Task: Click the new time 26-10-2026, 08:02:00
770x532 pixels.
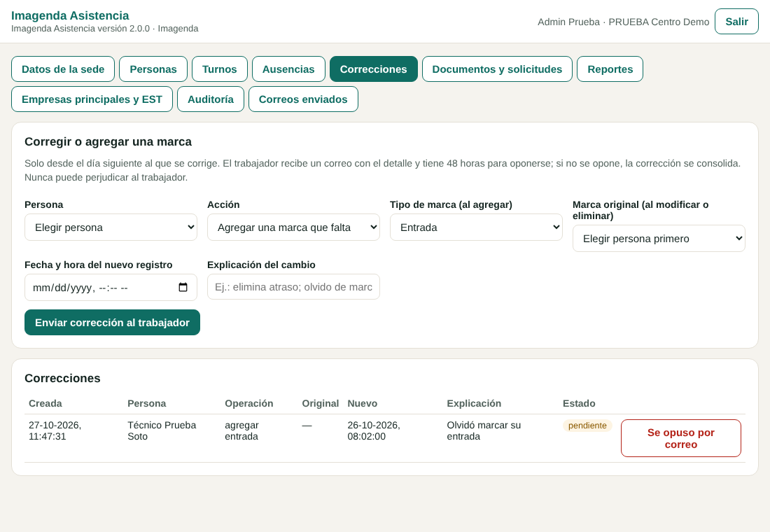Action: 374,430
